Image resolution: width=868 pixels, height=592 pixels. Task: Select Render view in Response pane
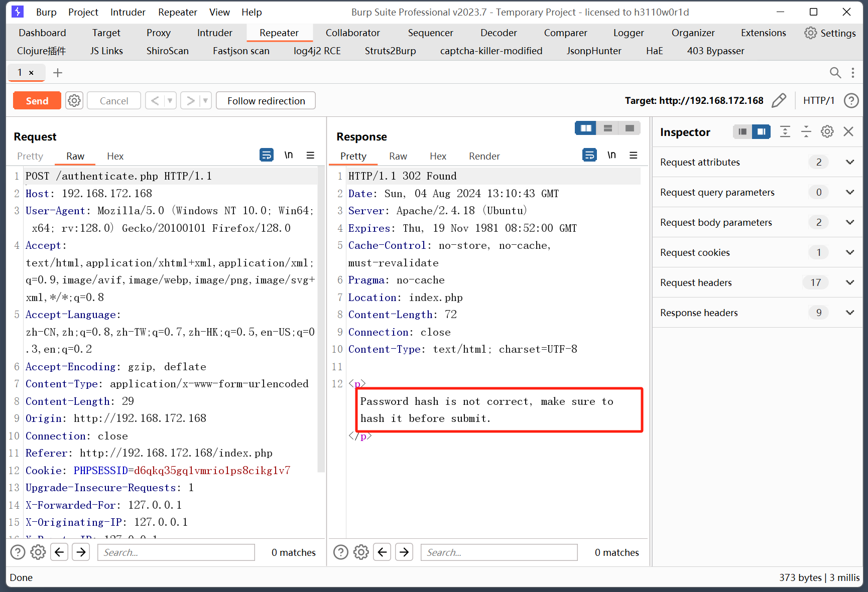[x=484, y=156]
